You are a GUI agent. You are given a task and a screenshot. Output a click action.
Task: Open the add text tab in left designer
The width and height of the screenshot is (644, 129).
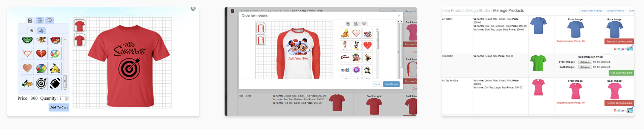pyautogui.click(x=40, y=20)
